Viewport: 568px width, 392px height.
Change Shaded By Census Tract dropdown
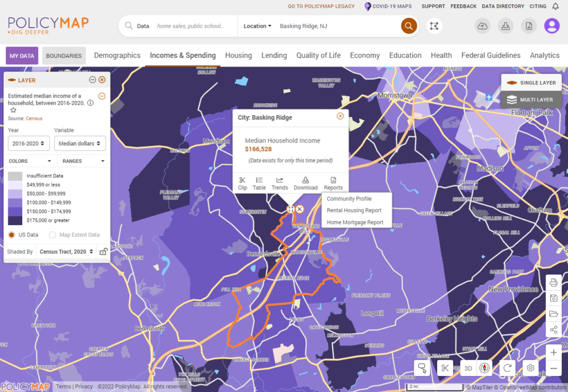point(67,252)
